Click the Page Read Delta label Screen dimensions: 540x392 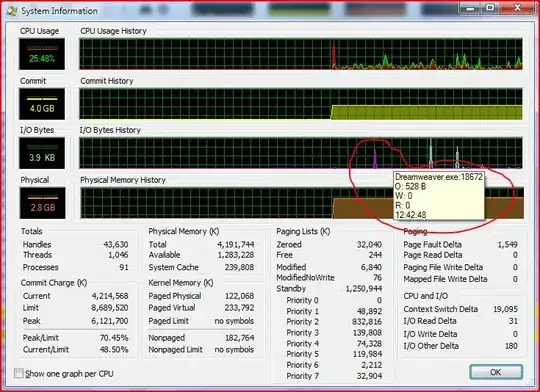point(433,255)
